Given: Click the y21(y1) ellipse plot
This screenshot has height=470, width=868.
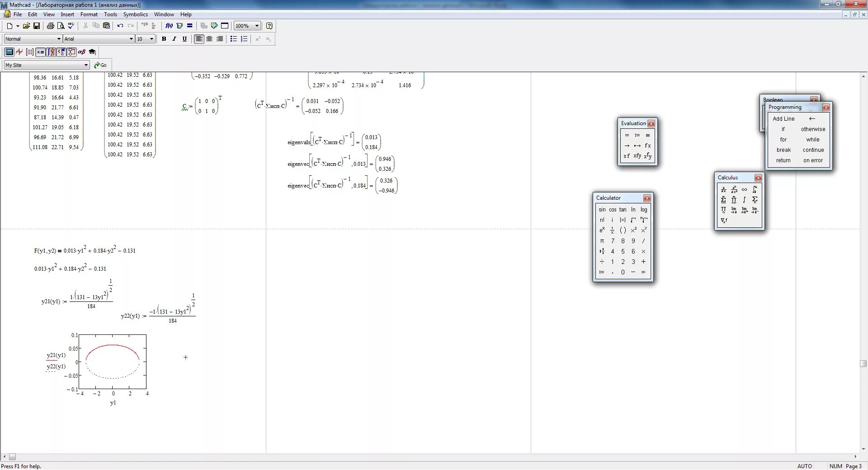Looking at the screenshot, I should pos(113,362).
